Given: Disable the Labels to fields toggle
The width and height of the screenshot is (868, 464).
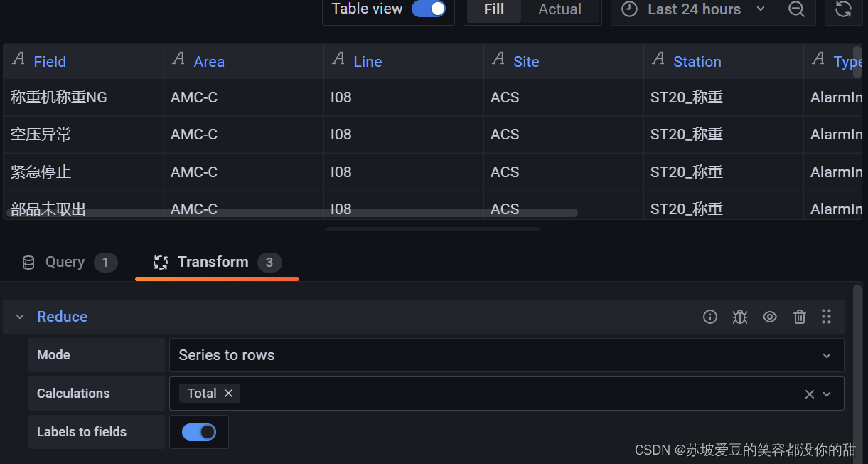Looking at the screenshot, I should 198,431.
